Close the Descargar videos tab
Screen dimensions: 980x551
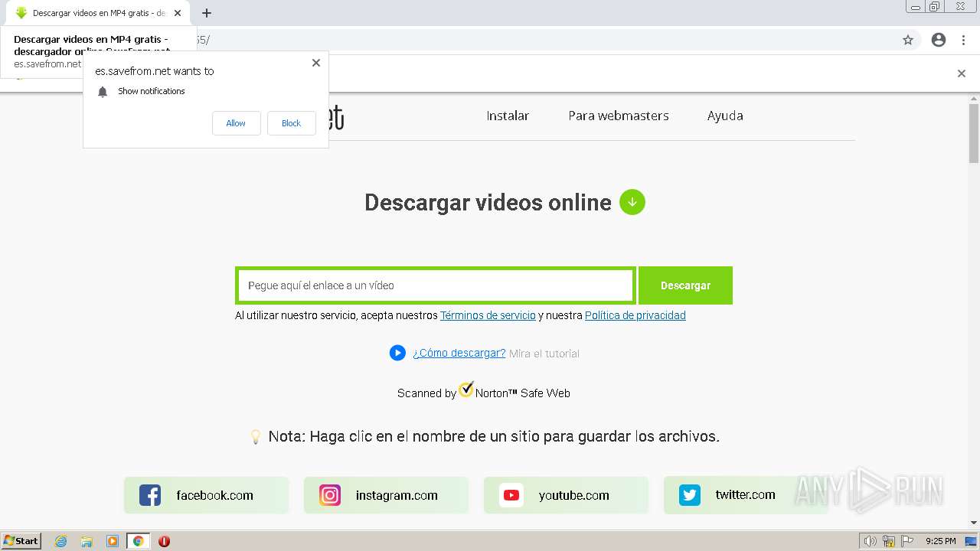click(x=178, y=13)
